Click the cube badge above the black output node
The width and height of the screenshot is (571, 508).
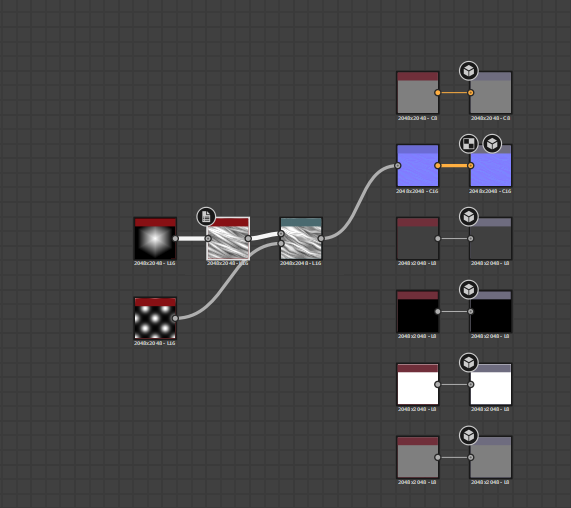pyautogui.click(x=469, y=290)
